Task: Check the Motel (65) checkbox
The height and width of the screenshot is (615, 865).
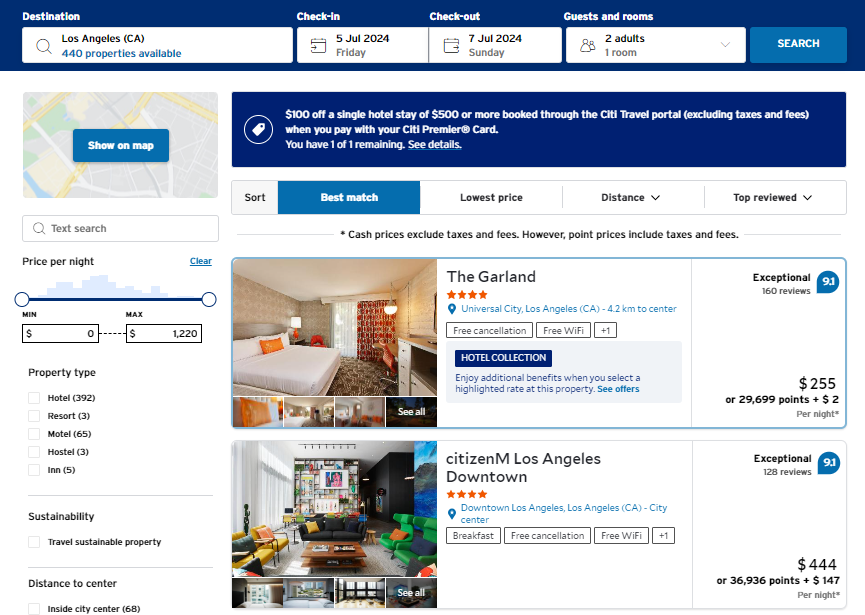Action: [x=34, y=434]
